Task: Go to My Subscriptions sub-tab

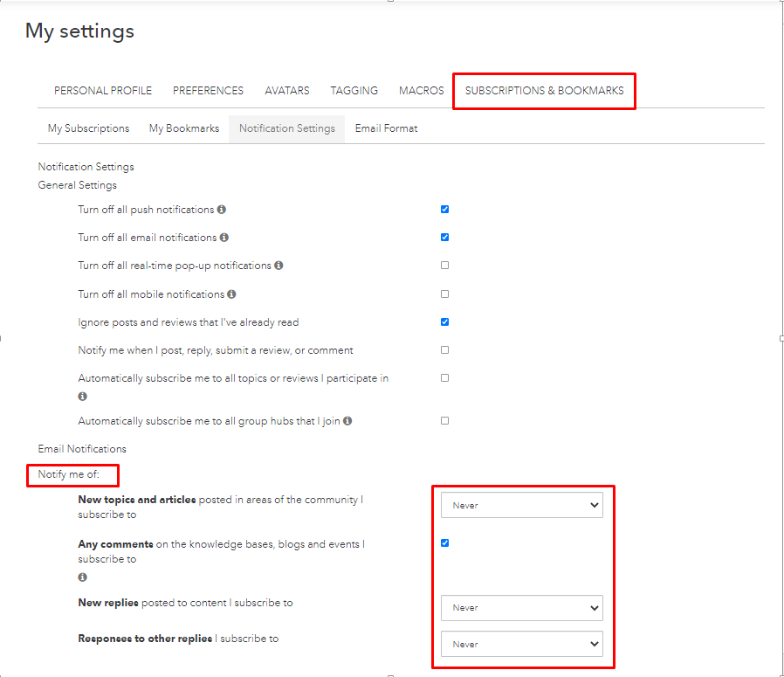Action: 88,128
